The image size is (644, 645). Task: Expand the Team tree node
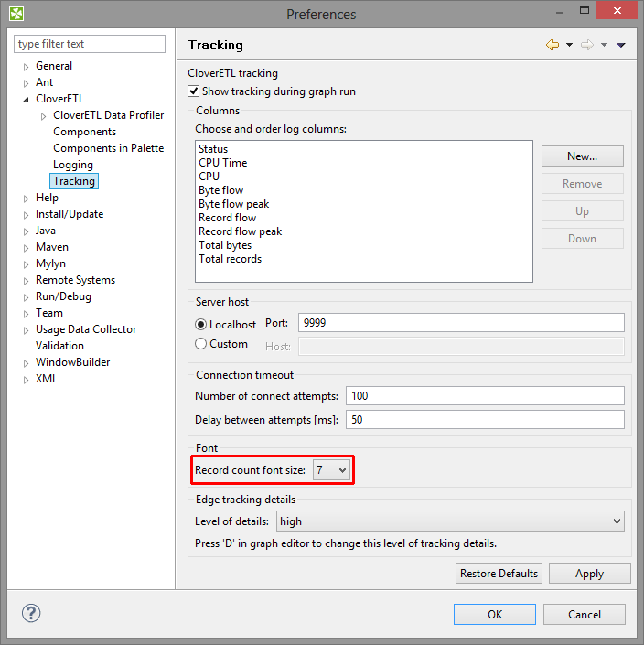[x=26, y=314]
